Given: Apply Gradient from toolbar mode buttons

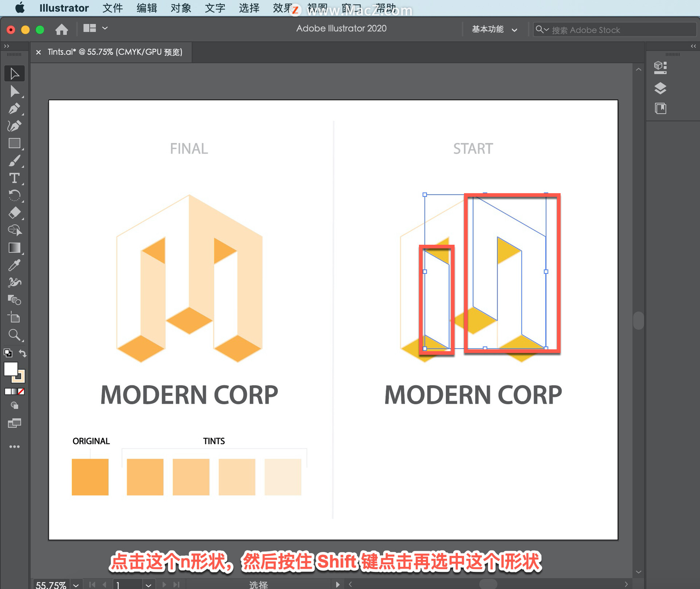Looking at the screenshot, I should (x=15, y=391).
